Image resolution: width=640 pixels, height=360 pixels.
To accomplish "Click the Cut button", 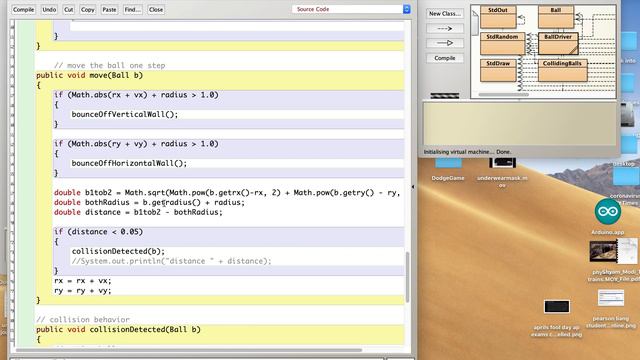I will point(69,9).
